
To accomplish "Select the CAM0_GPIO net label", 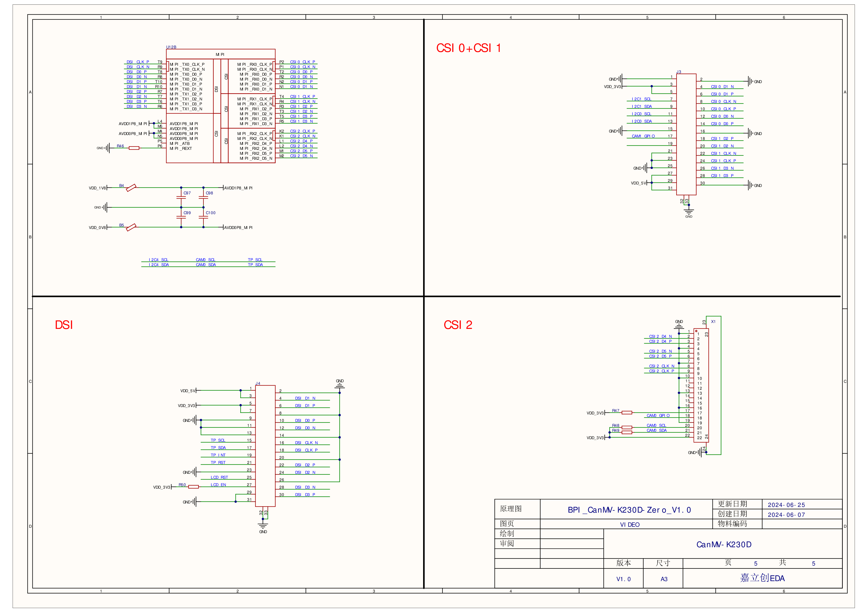I will point(658,415).
